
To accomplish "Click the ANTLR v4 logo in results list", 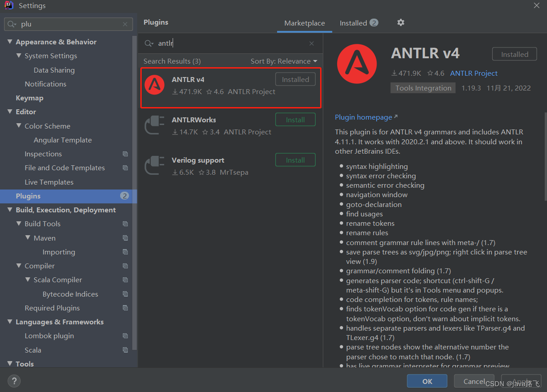I will (155, 85).
